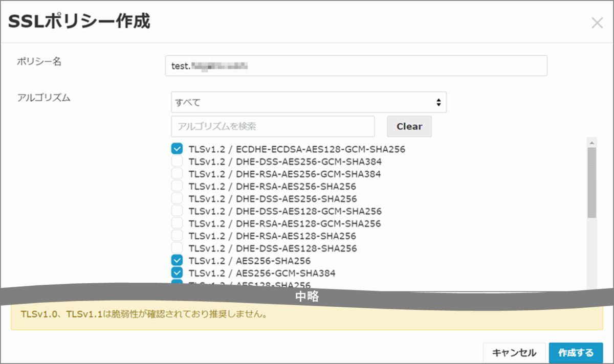
Task: Check DHE-DSS-AES256-GCM-SHA384 checkbox
Action: pos(177,162)
